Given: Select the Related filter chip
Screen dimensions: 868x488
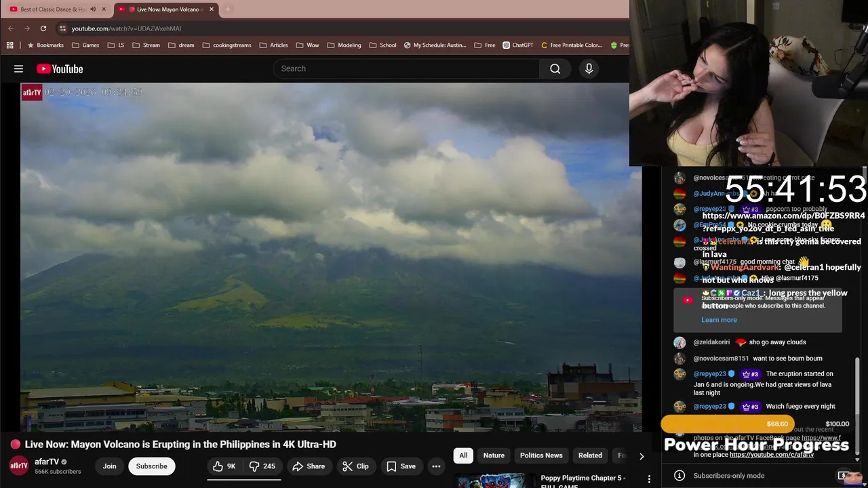Looking at the screenshot, I should point(590,455).
